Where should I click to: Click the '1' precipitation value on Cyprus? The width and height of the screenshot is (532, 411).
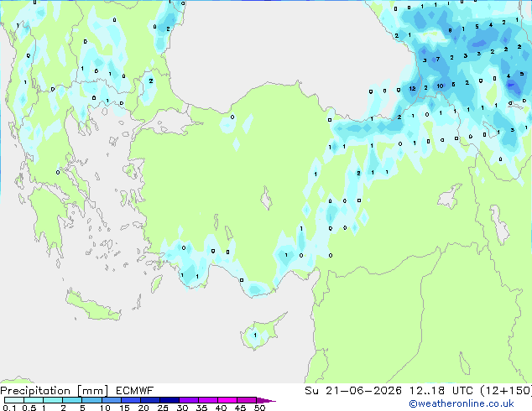coord(255,336)
